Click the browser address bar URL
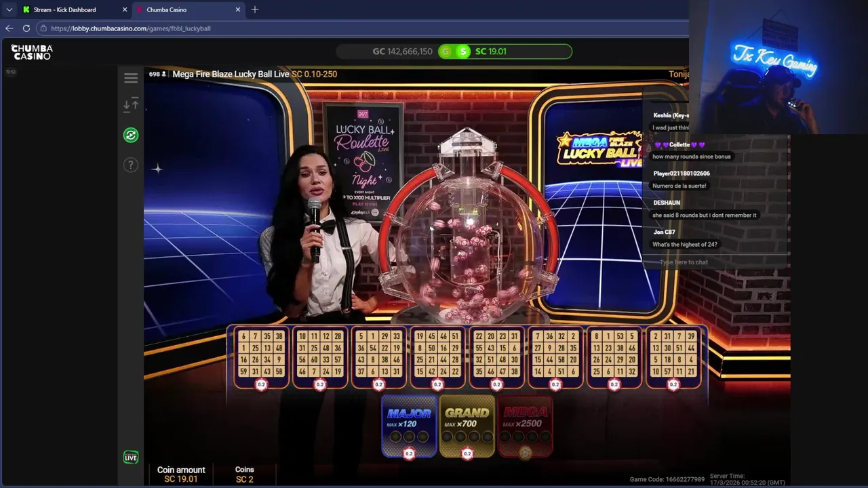This screenshot has height=488, width=868. point(131,28)
